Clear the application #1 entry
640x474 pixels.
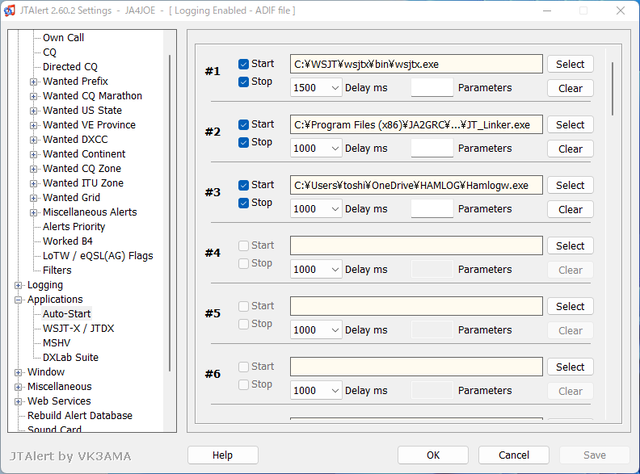570,88
